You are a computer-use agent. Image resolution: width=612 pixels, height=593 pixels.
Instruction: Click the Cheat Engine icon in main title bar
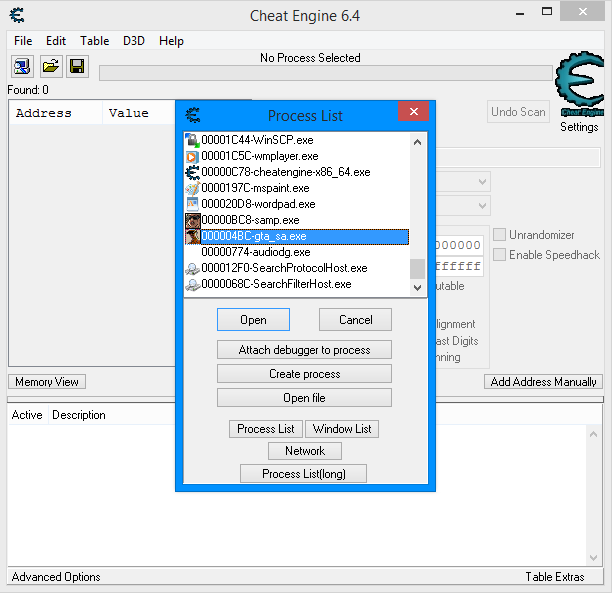(x=17, y=16)
